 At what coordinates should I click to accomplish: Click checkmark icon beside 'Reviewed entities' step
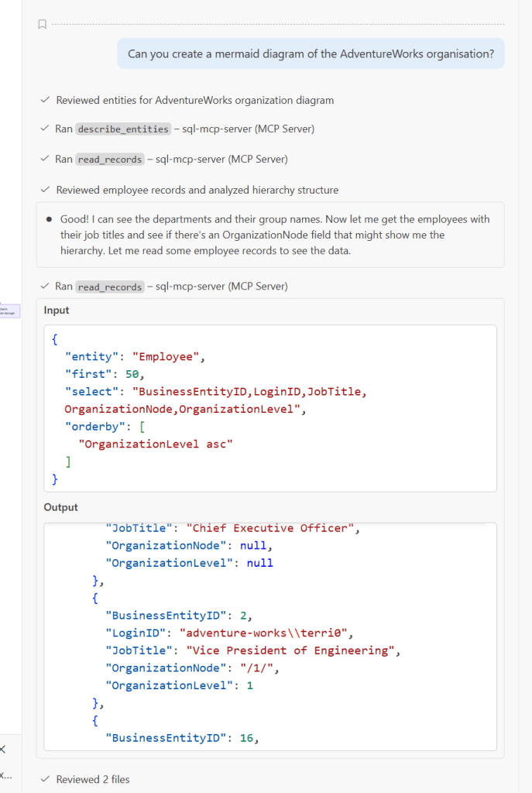coord(45,100)
